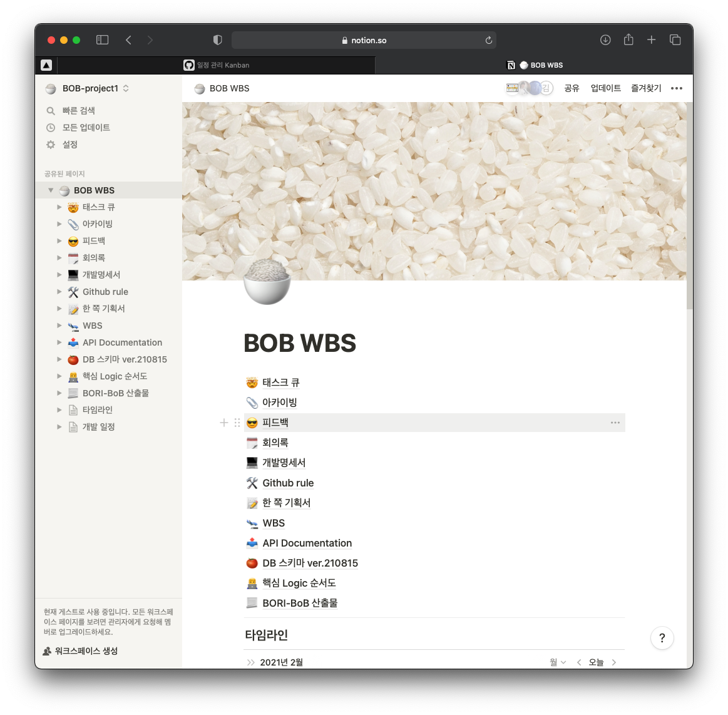The height and width of the screenshot is (715, 728).
Task: Open the three-dot page menu in Notion top bar
Action: point(677,88)
